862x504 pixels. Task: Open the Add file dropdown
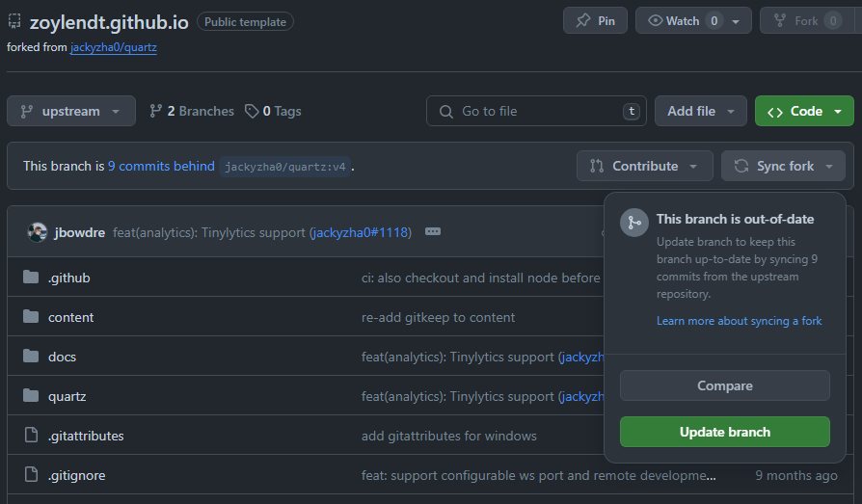[700, 111]
